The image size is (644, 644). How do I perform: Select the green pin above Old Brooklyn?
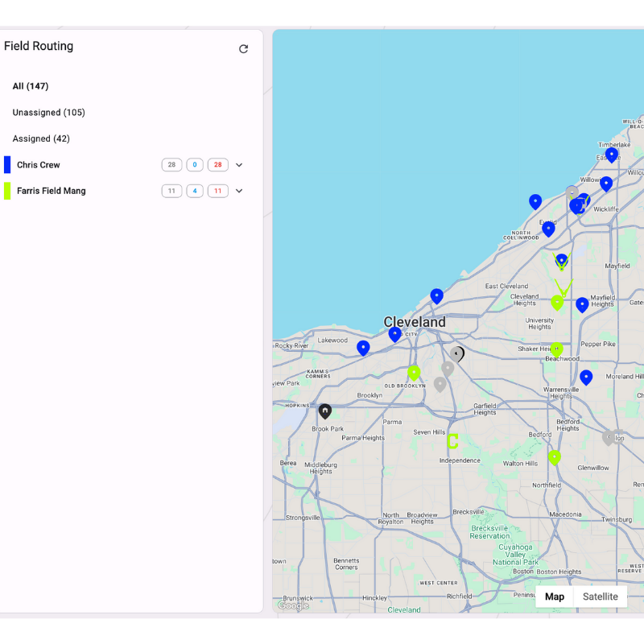(x=414, y=373)
